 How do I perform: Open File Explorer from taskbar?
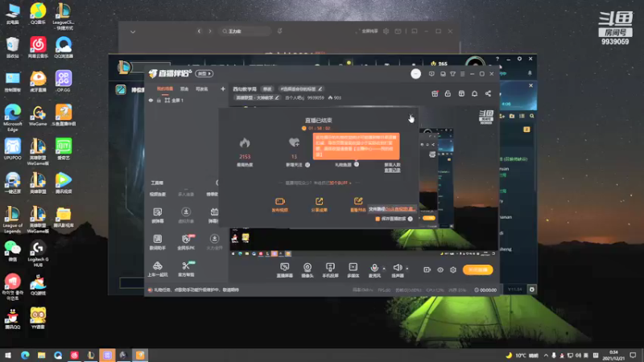[42, 355]
